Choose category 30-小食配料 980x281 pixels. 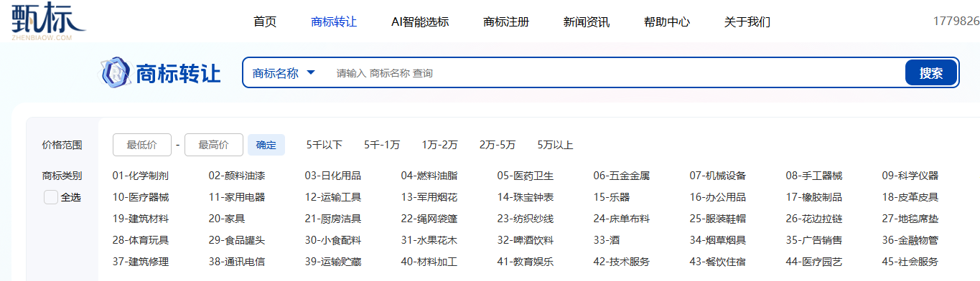coord(333,240)
